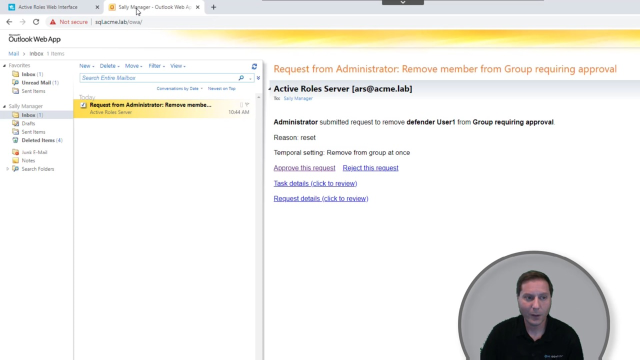Open Inbox under Favorites
The image size is (640, 360).
coord(32,74)
